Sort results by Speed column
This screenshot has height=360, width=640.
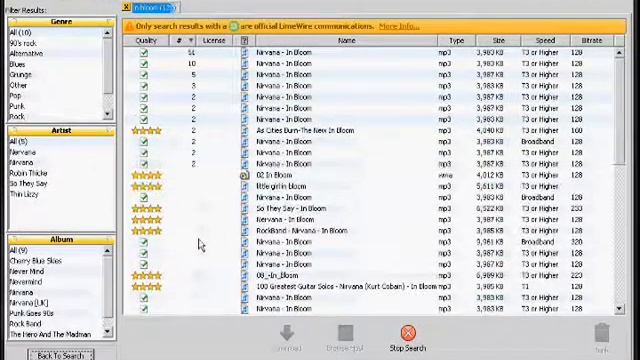pyautogui.click(x=545, y=40)
